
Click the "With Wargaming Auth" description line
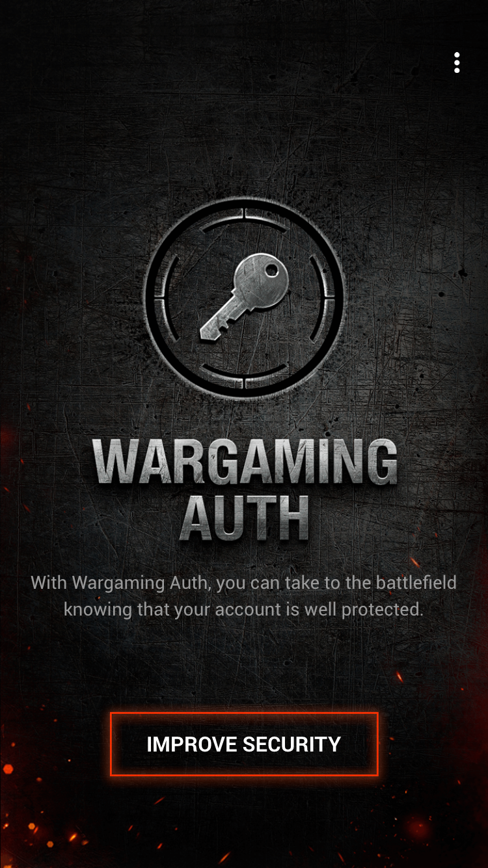244,582
